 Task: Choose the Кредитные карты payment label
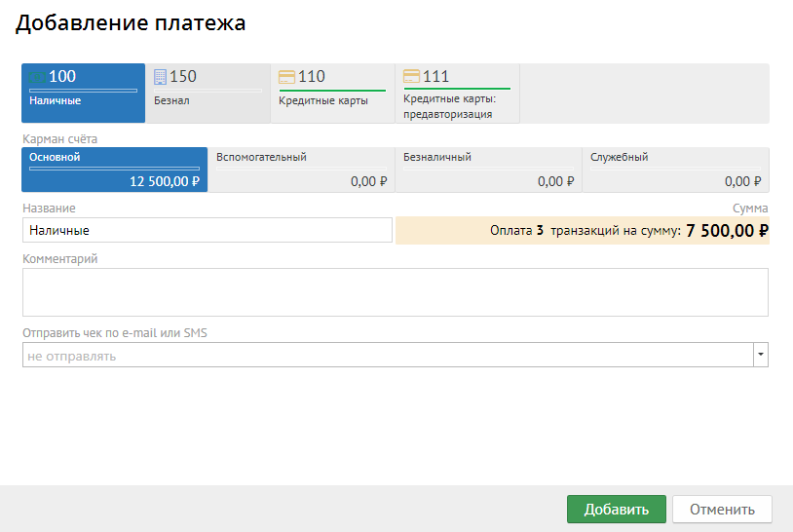323,100
